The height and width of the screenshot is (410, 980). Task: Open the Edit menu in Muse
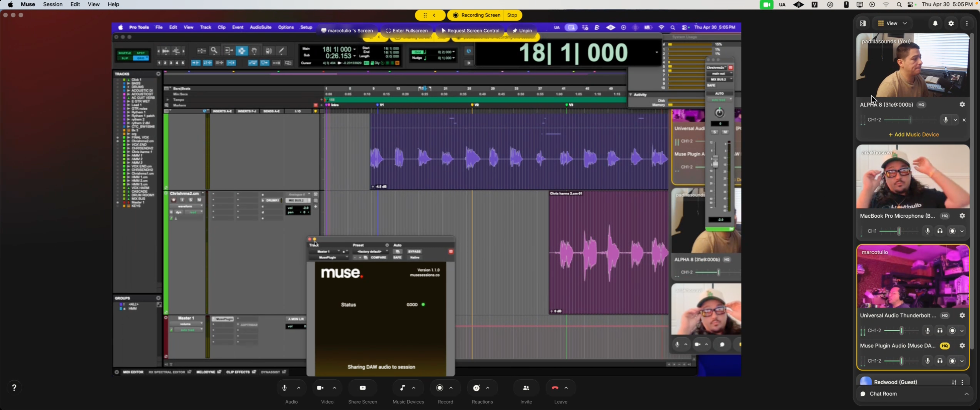75,4
